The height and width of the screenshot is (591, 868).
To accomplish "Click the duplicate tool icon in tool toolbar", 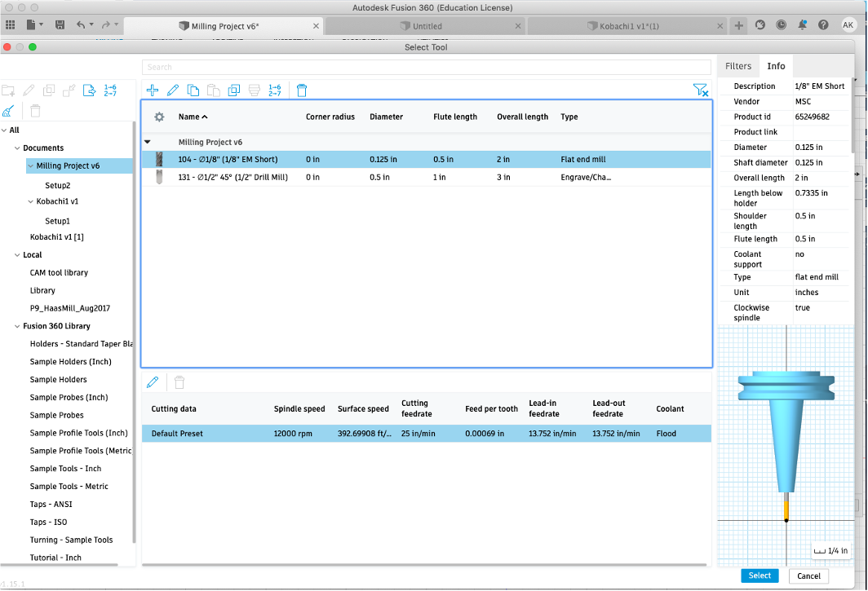I will click(234, 90).
